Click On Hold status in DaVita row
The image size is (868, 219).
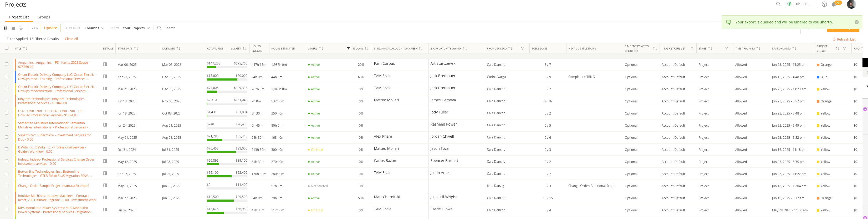pos(315,150)
